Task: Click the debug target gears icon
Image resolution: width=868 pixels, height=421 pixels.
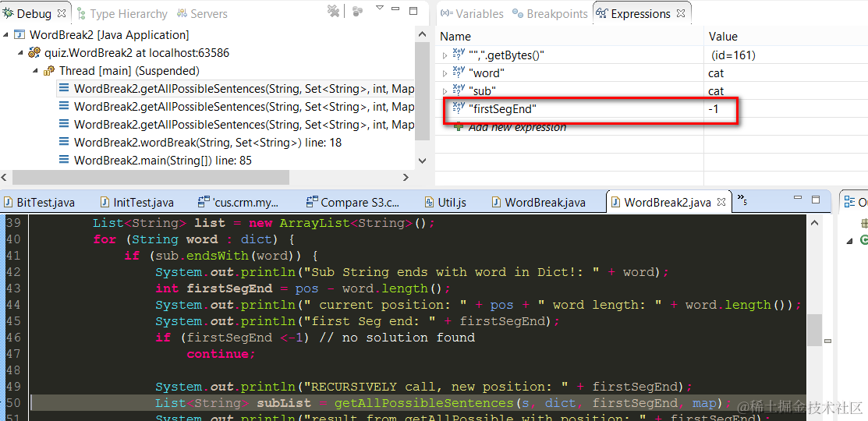Action: [x=34, y=53]
